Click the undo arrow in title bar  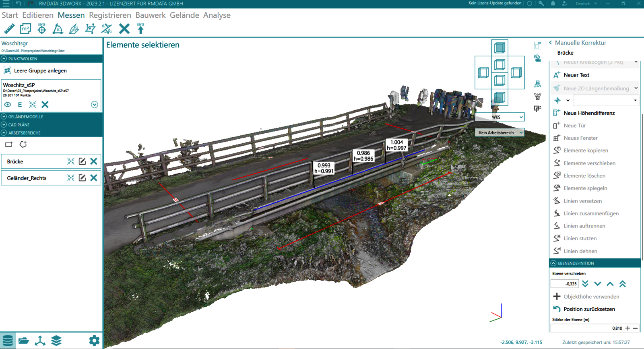(x=19, y=4)
